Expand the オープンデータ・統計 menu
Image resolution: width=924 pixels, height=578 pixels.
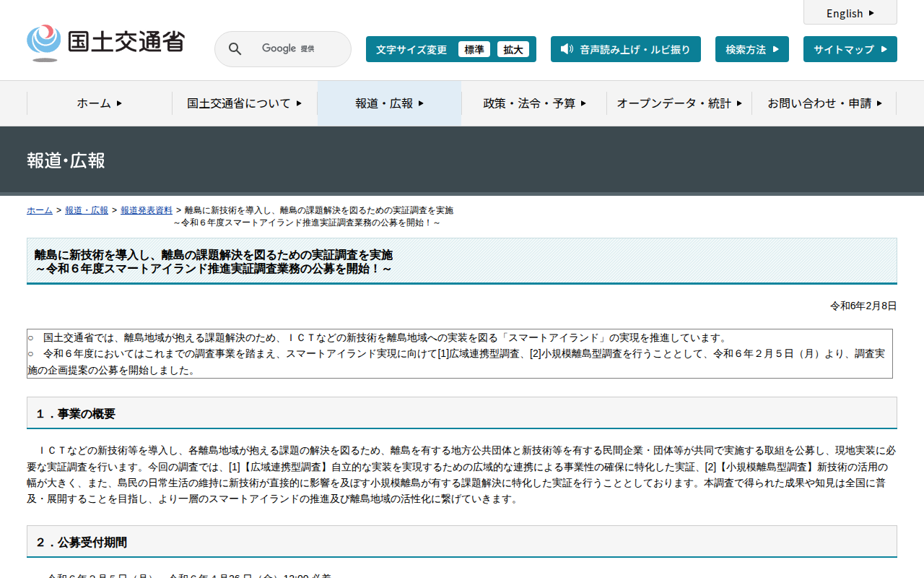coord(679,103)
